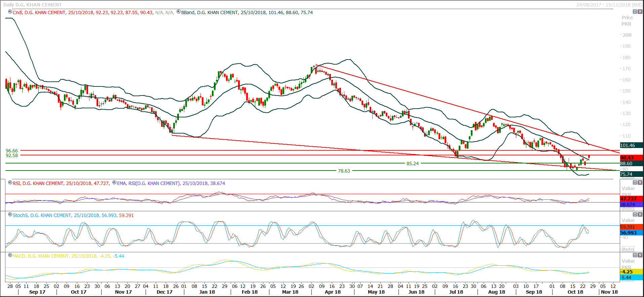Click Auto scale button in StochS panel
Viewport: 644px width, 297px height.
[x=628, y=249]
